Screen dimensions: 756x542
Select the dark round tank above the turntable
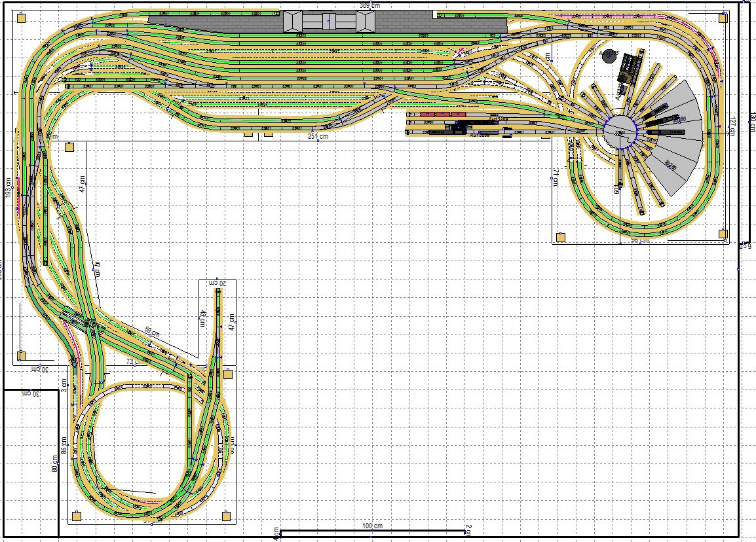608,56
